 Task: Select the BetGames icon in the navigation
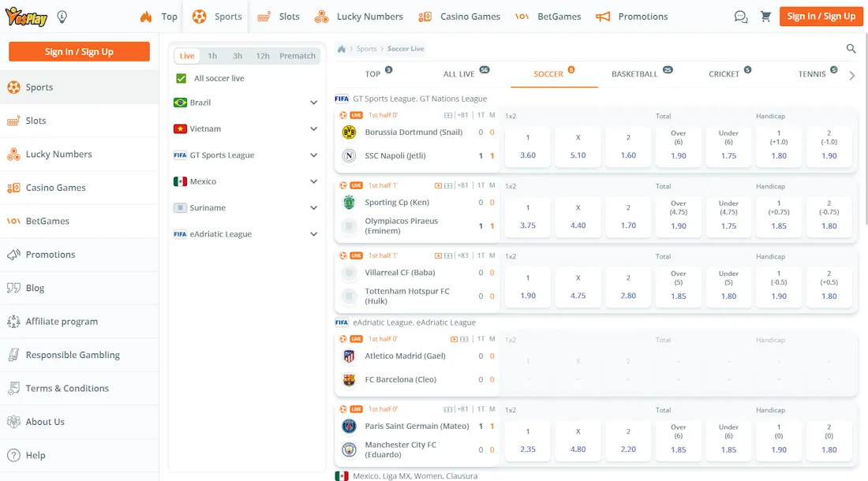point(521,16)
